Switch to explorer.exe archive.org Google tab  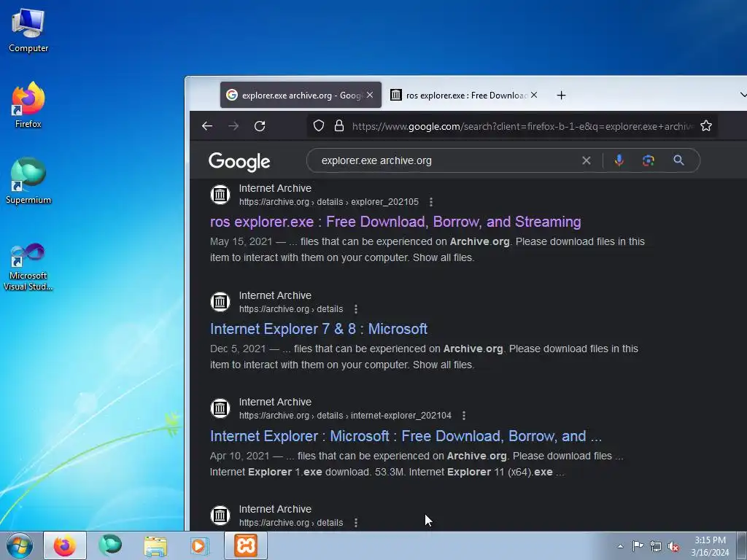click(x=301, y=96)
